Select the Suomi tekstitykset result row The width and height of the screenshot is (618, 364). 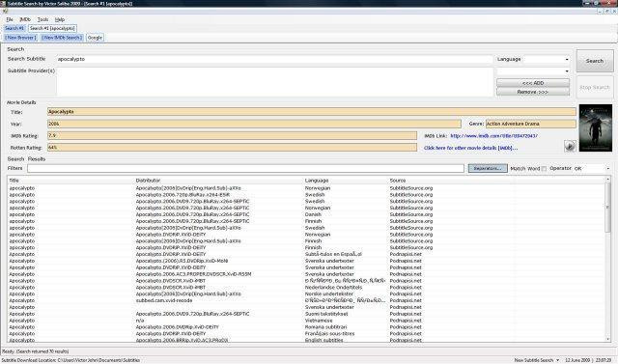306,314
